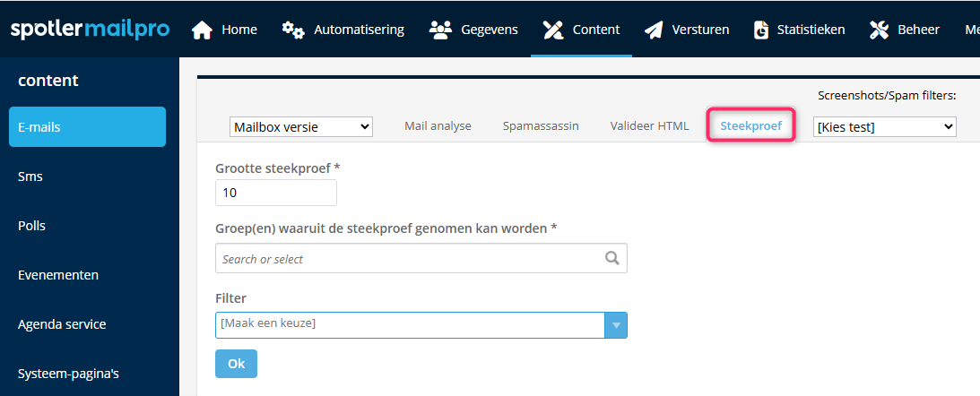Click the Beheer tools icon
This screenshot has width=980, height=396.
[x=880, y=30]
